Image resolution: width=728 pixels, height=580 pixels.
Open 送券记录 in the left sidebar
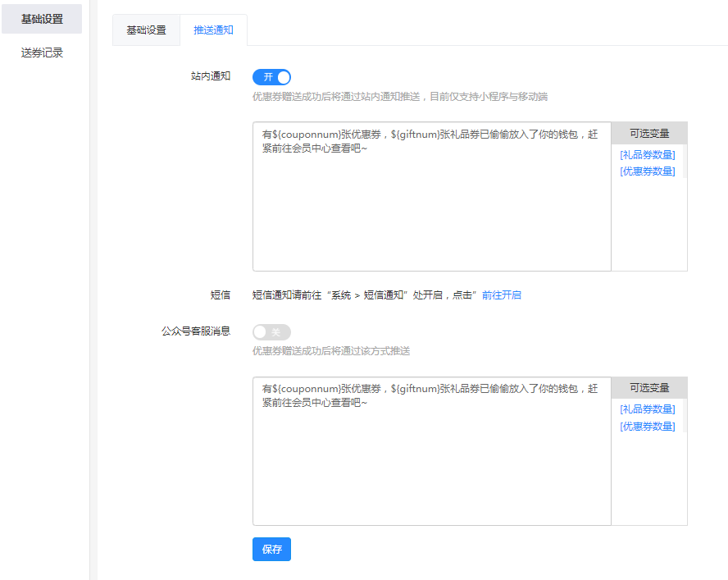click(42, 53)
